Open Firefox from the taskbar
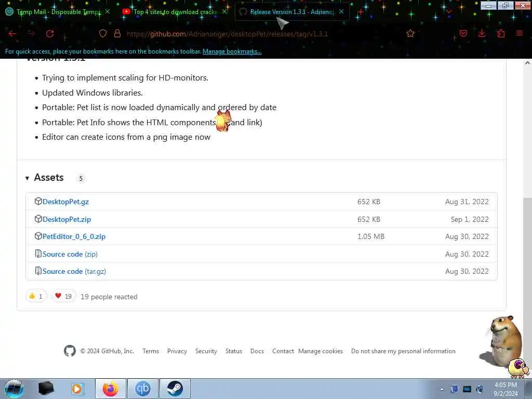The width and height of the screenshot is (532, 399). [x=111, y=389]
